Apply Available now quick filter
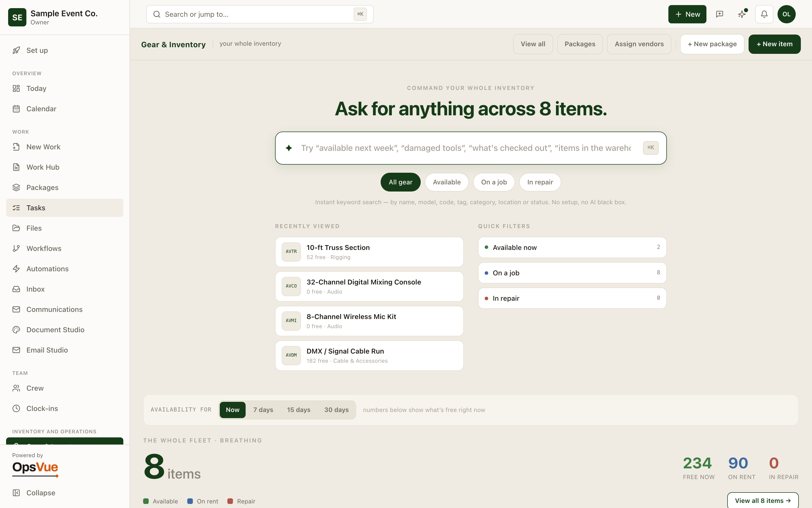 pos(572,248)
